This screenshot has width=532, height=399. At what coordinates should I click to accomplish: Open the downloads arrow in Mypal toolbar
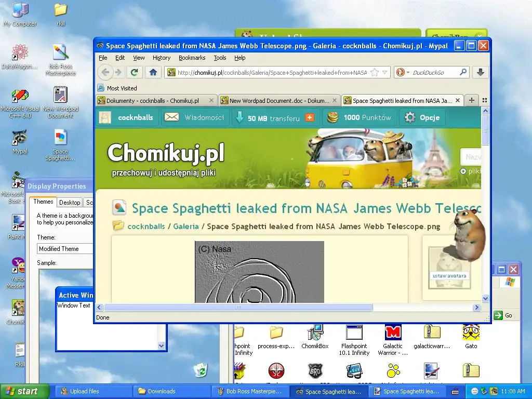click(x=481, y=72)
